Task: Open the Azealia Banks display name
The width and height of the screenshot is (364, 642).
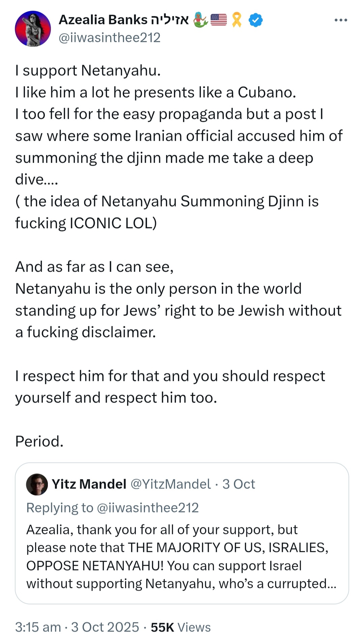Action: point(103,20)
